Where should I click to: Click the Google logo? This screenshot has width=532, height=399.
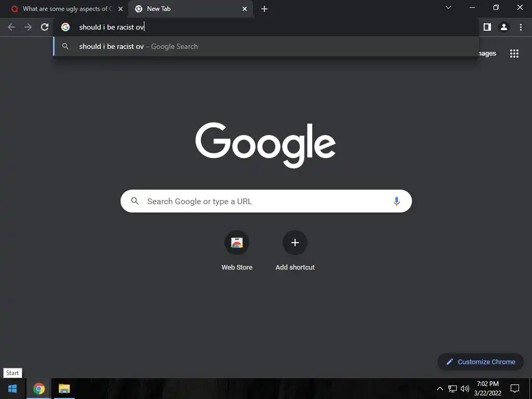265,145
